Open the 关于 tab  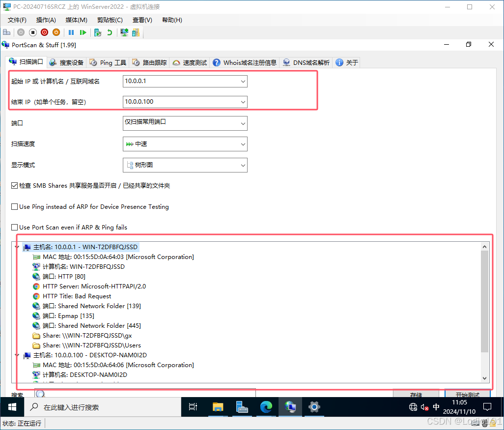pos(347,62)
